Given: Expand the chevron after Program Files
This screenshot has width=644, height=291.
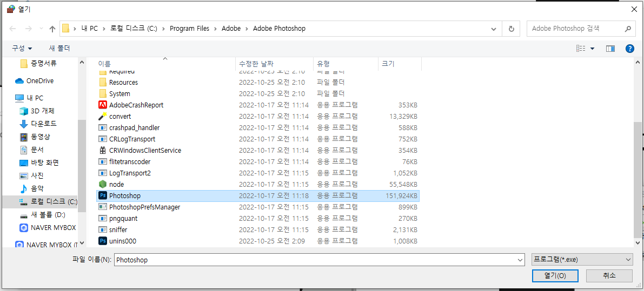Looking at the screenshot, I should coord(215,29).
